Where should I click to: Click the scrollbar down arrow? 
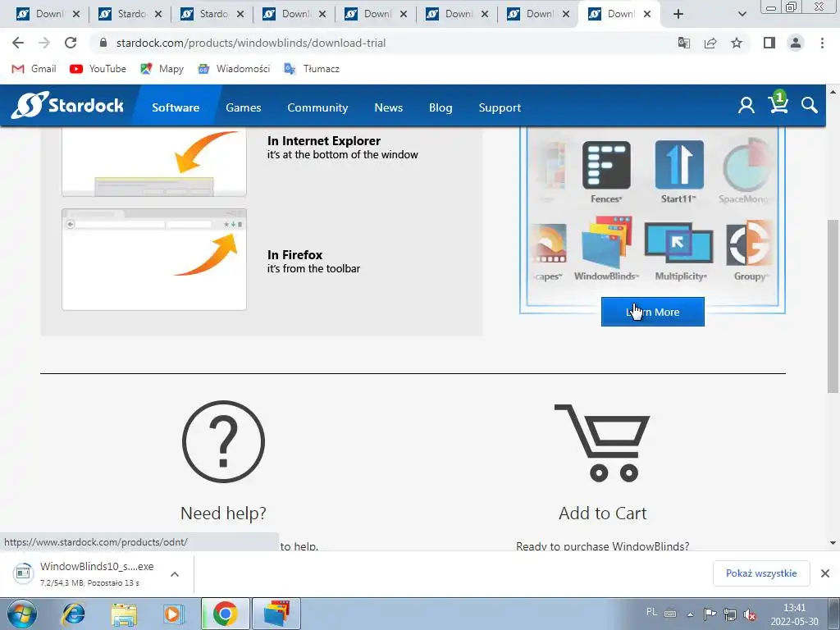(833, 543)
